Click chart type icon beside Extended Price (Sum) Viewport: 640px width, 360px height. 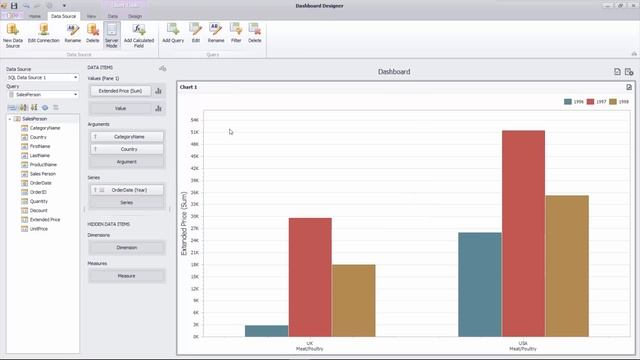(x=158, y=91)
